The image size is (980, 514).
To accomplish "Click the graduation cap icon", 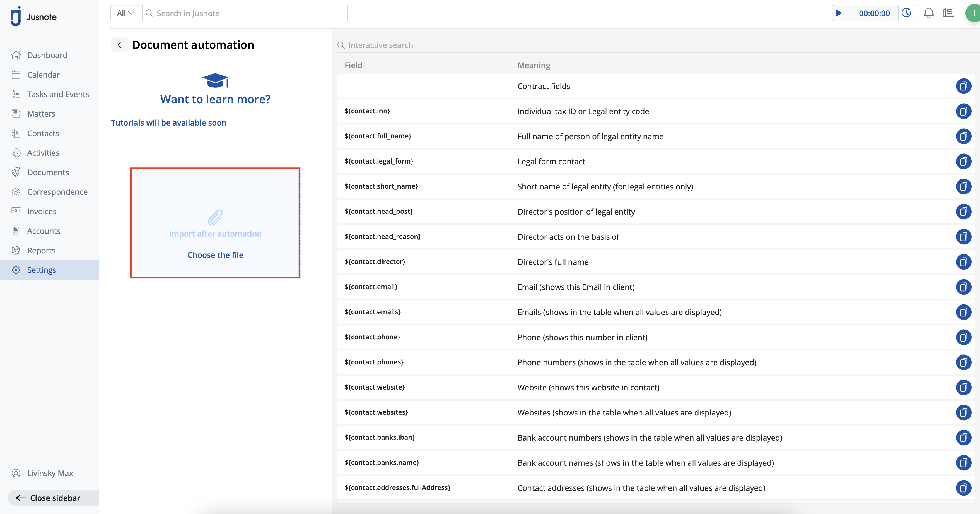I will [x=215, y=80].
